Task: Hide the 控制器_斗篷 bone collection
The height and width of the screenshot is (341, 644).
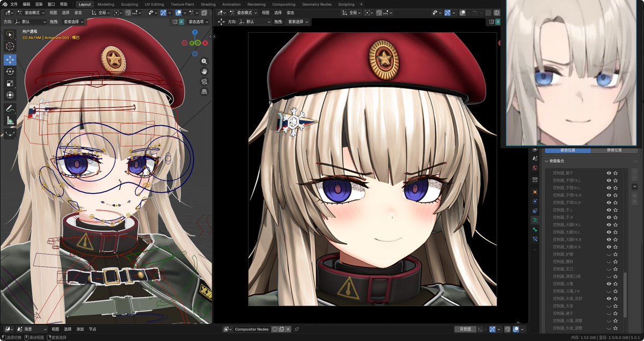Action: tap(609, 284)
